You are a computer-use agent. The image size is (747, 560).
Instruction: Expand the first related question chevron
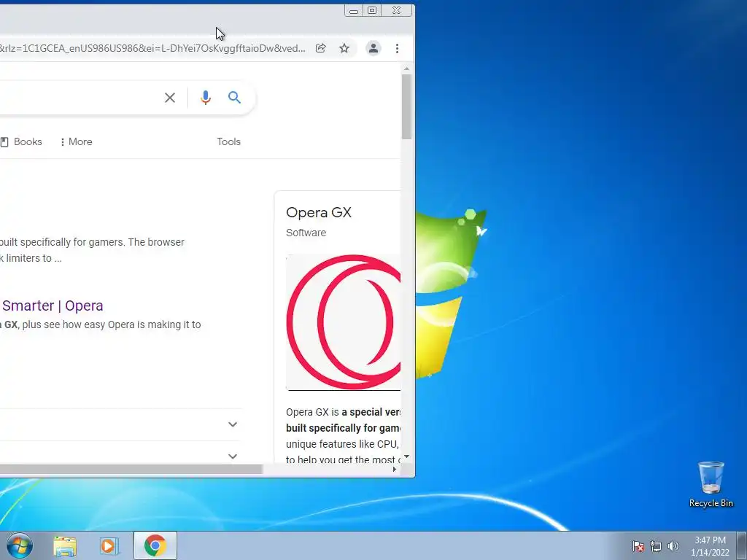coord(233,424)
